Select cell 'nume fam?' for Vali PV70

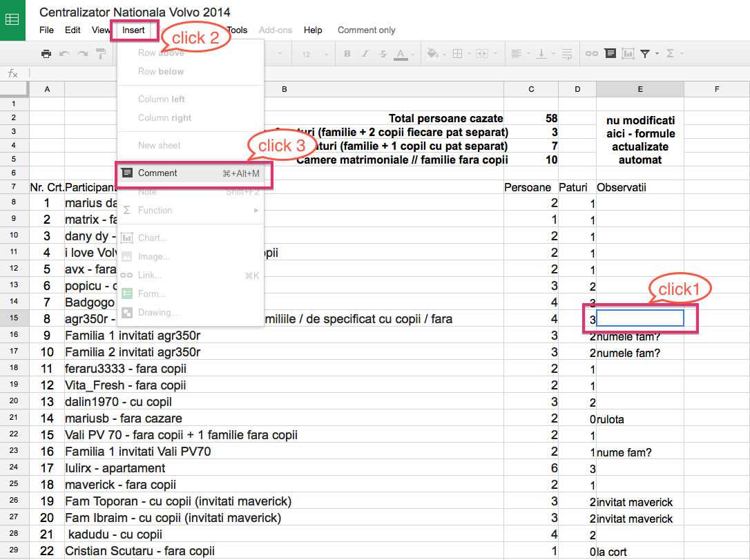[x=640, y=452]
